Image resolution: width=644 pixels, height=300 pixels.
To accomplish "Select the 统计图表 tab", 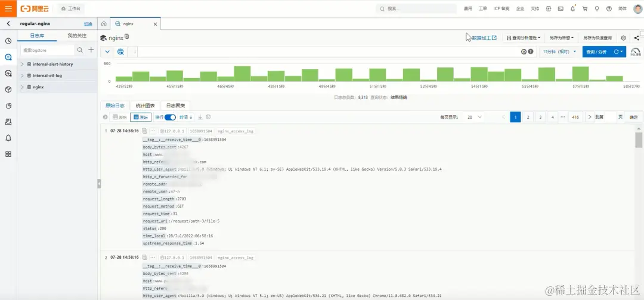I will [145, 106].
